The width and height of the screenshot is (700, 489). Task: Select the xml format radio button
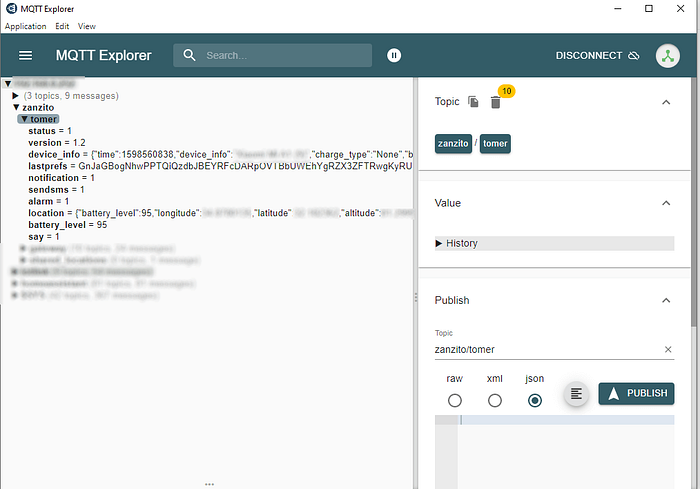(x=495, y=400)
